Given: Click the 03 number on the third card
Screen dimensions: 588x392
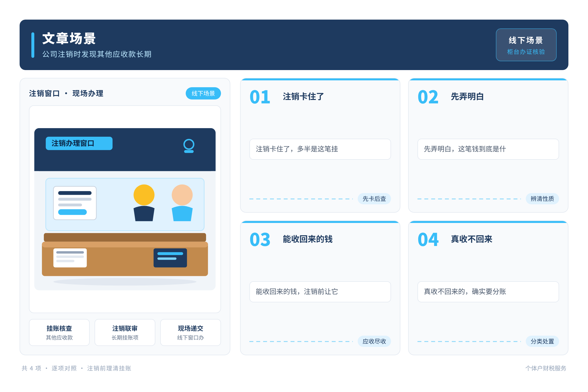Looking at the screenshot, I should click(260, 240).
